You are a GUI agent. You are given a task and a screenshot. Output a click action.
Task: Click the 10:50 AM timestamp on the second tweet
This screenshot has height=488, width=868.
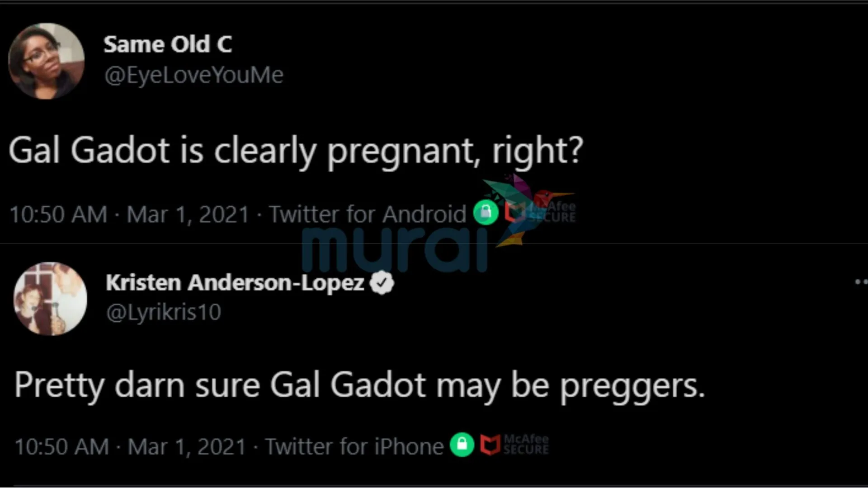tap(62, 447)
